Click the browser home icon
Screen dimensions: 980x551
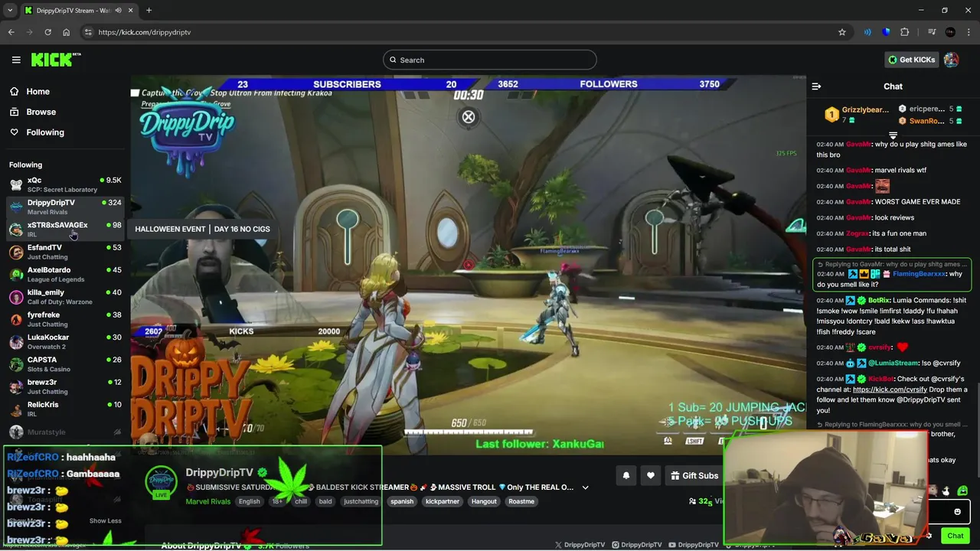tap(66, 32)
